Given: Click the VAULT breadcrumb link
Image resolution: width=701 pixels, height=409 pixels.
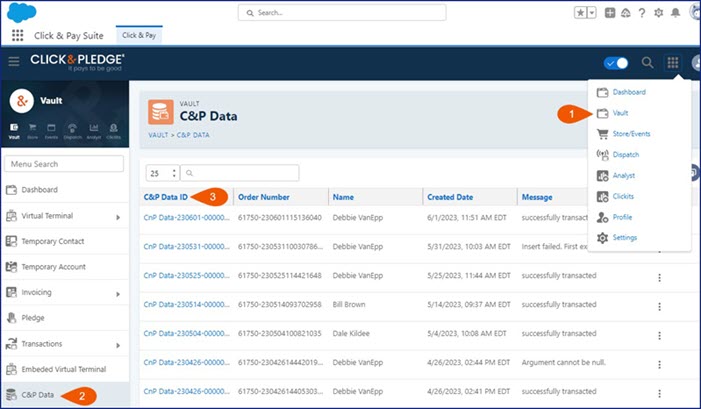Looking at the screenshot, I should [x=158, y=135].
